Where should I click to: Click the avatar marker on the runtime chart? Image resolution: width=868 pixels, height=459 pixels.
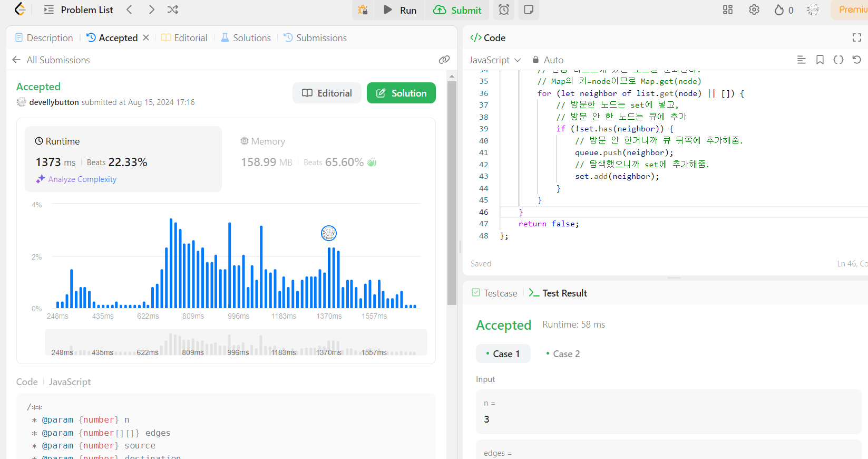click(x=329, y=233)
